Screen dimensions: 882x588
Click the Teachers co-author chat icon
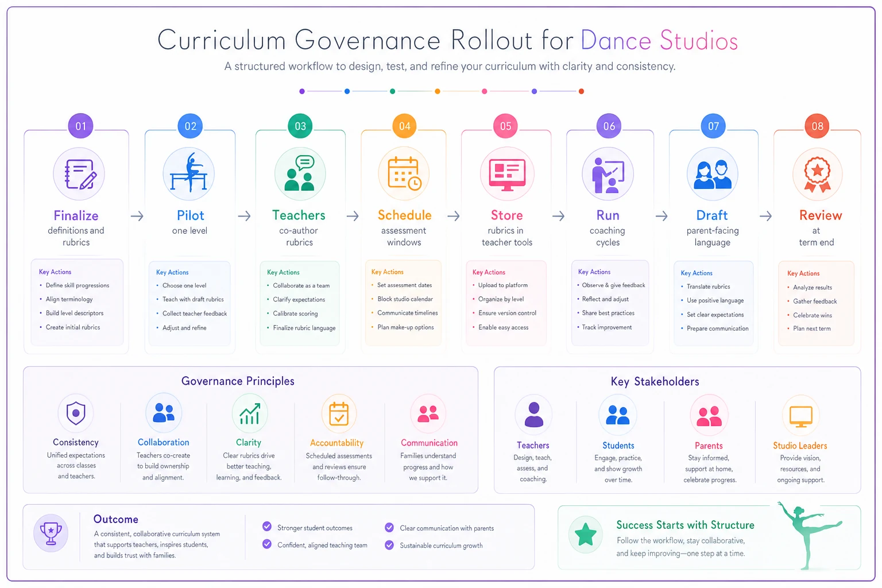(x=300, y=173)
